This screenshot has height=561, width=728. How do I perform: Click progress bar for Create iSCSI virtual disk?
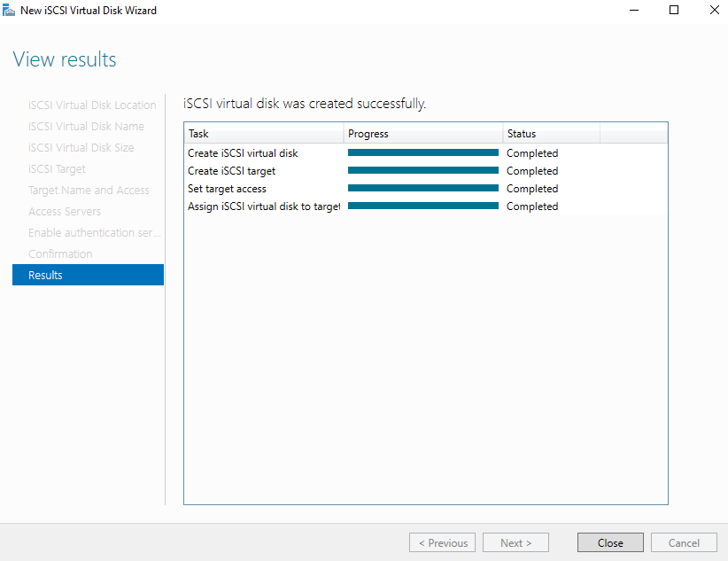(423, 152)
